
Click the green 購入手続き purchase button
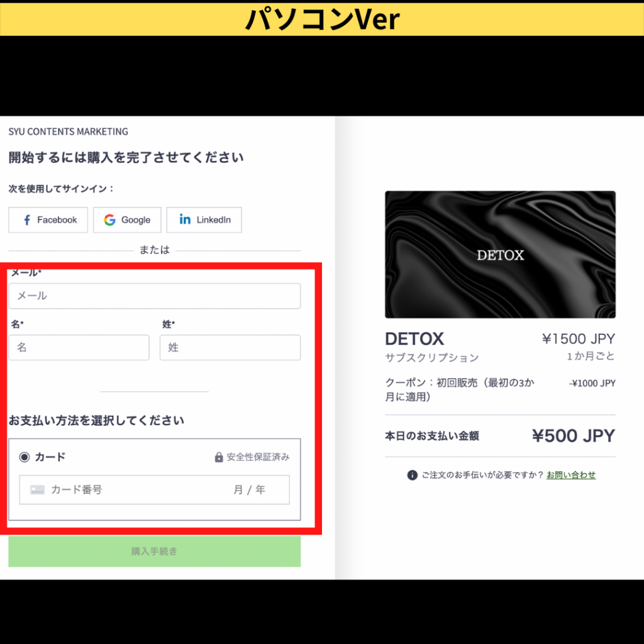pos(155,551)
